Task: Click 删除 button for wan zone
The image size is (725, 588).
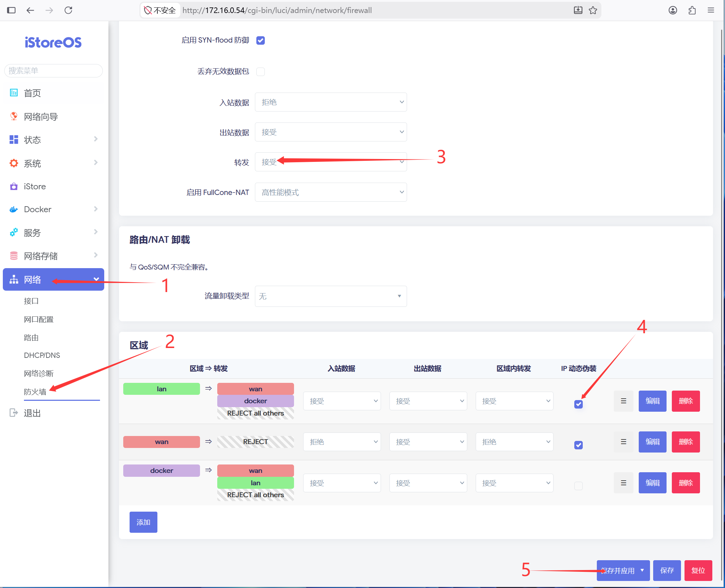Action: click(x=686, y=442)
